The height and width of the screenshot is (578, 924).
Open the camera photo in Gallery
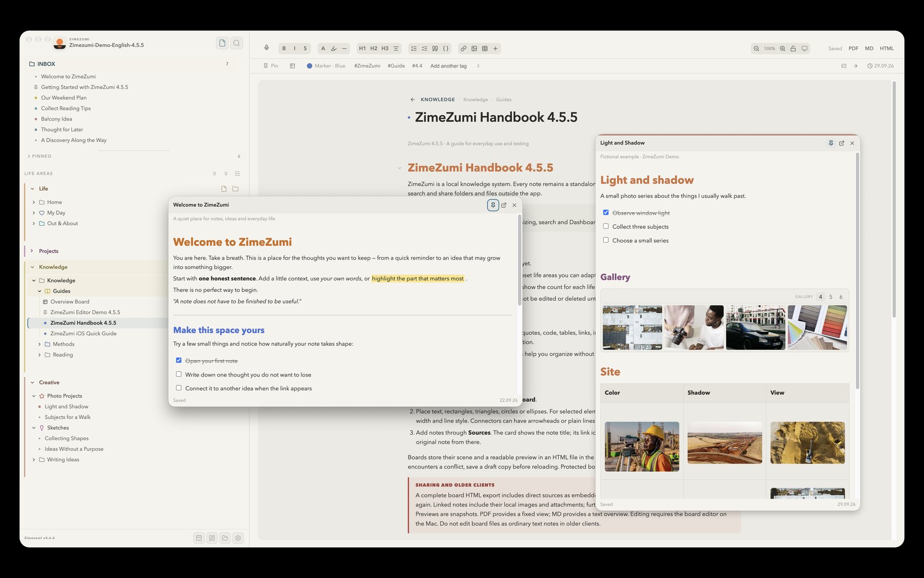[x=694, y=327]
